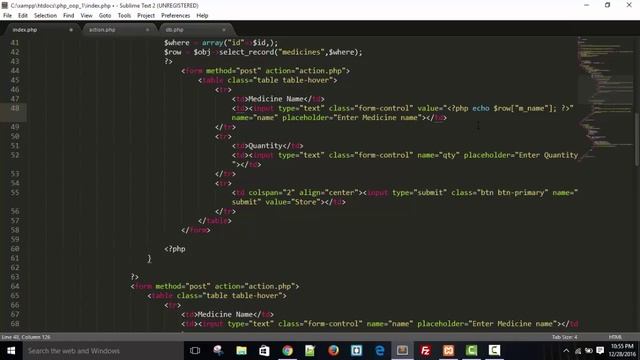This screenshot has height=360, width=640.
Task: Open the Help menu
Action: pos(202,16)
